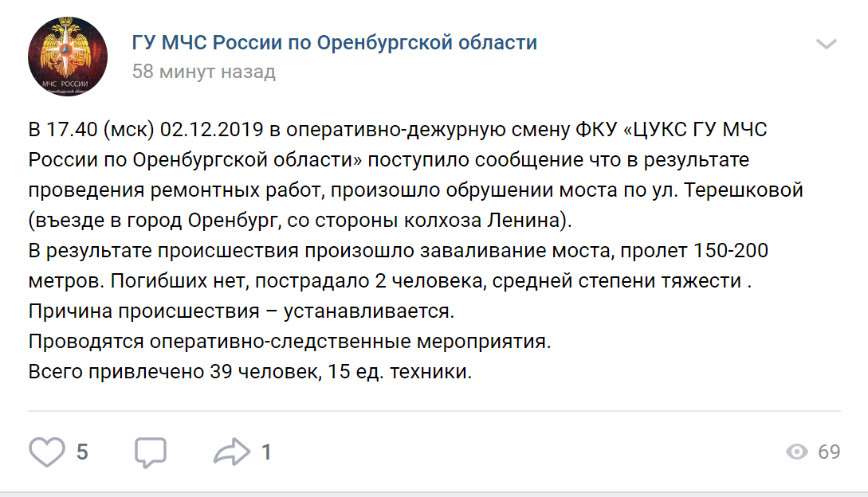Click the share count number 1
868x497 pixels.
pos(266,452)
